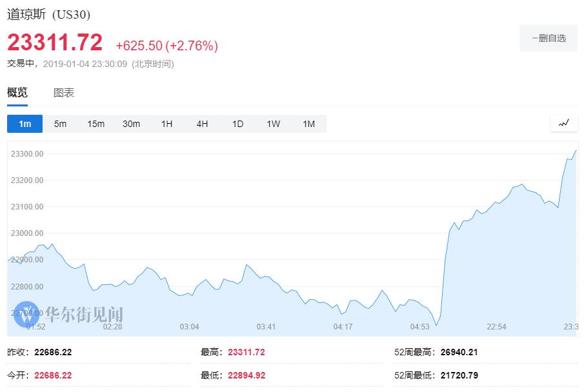586x392 pixels.
Task: Show the 1M monthly chart
Action: coord(308,124)
